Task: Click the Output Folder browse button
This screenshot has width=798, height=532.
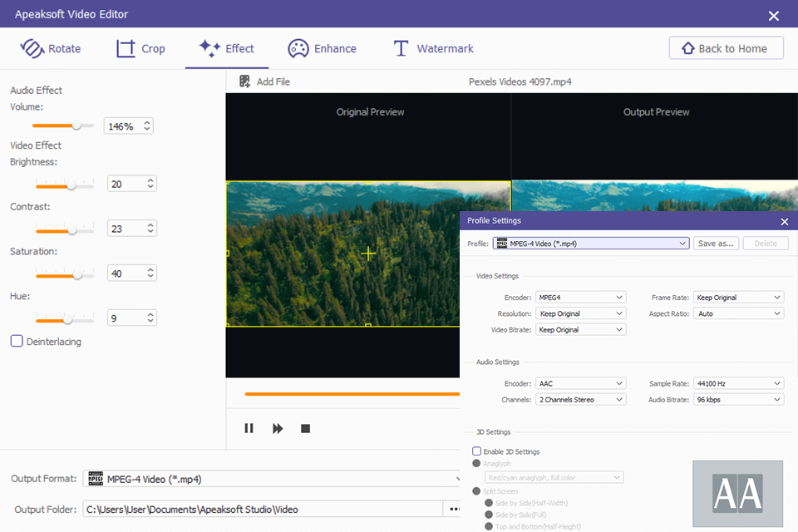Action: pyautogui.click(x=453, y=509)
